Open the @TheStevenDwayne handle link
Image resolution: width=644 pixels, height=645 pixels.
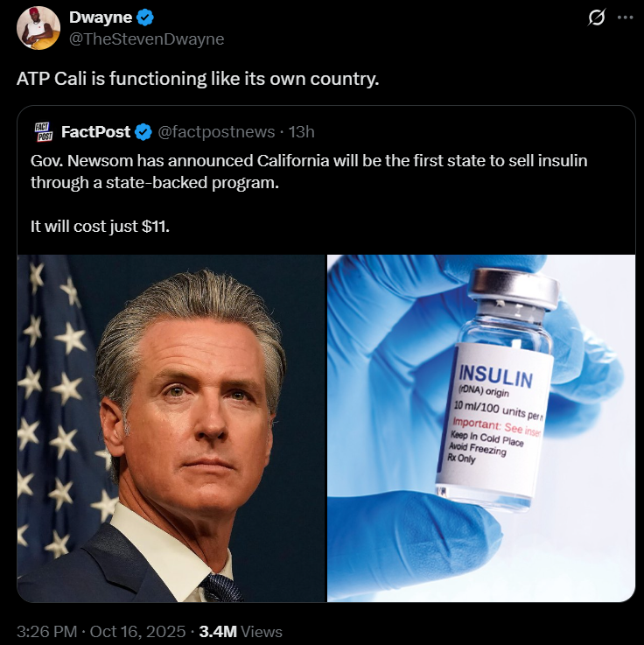146,39
